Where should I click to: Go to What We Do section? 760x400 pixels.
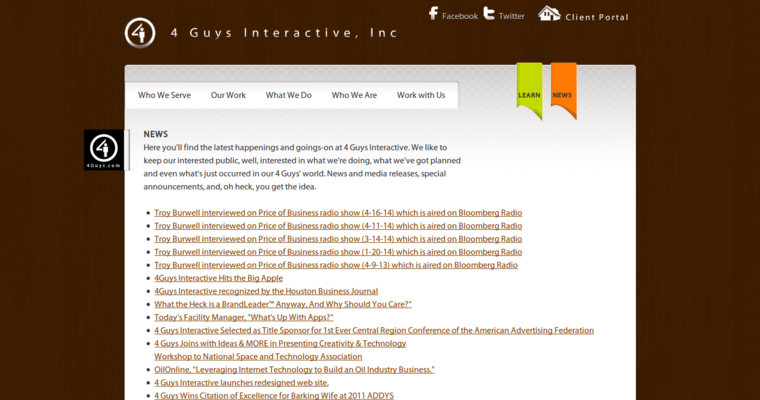pos(288,95)
